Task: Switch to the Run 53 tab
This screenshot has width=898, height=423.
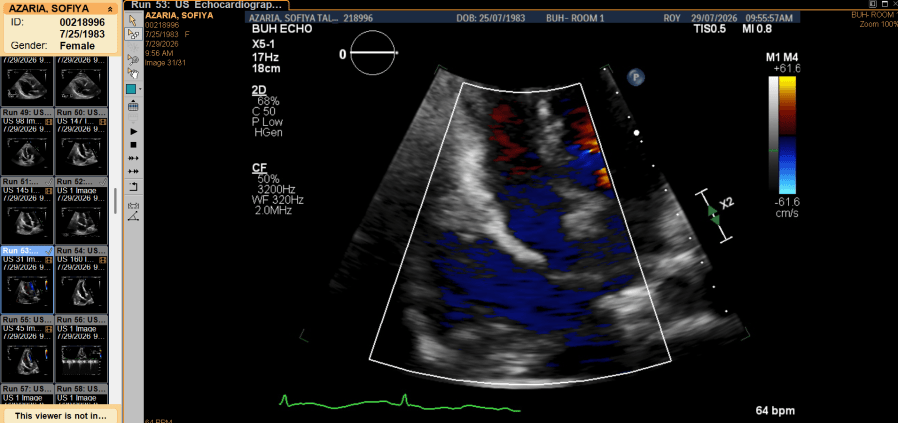Action: (207, 5)
